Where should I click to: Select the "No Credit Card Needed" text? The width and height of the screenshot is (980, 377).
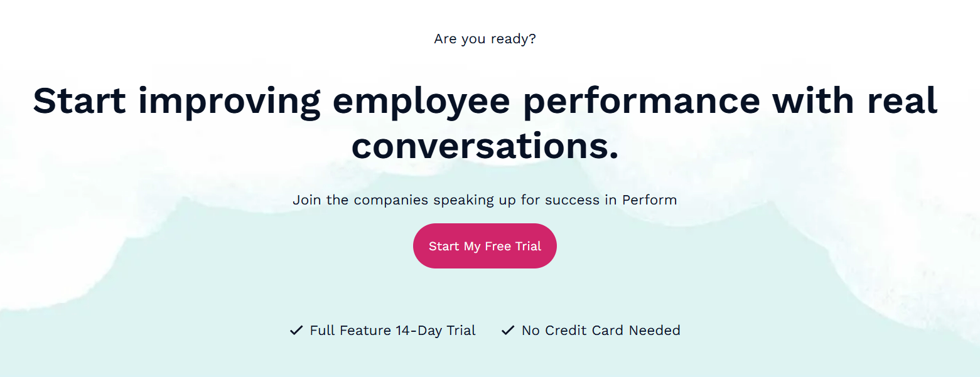click(601, 331)
